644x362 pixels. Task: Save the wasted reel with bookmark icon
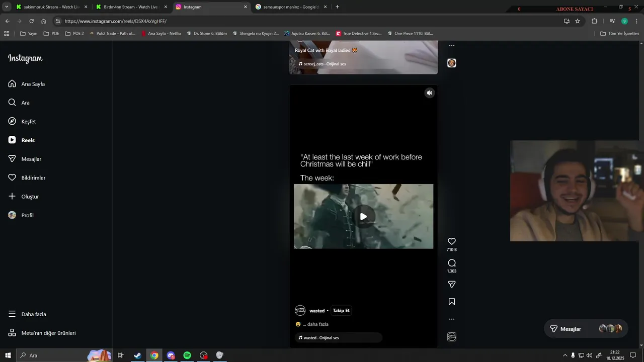tap(452, 302)
